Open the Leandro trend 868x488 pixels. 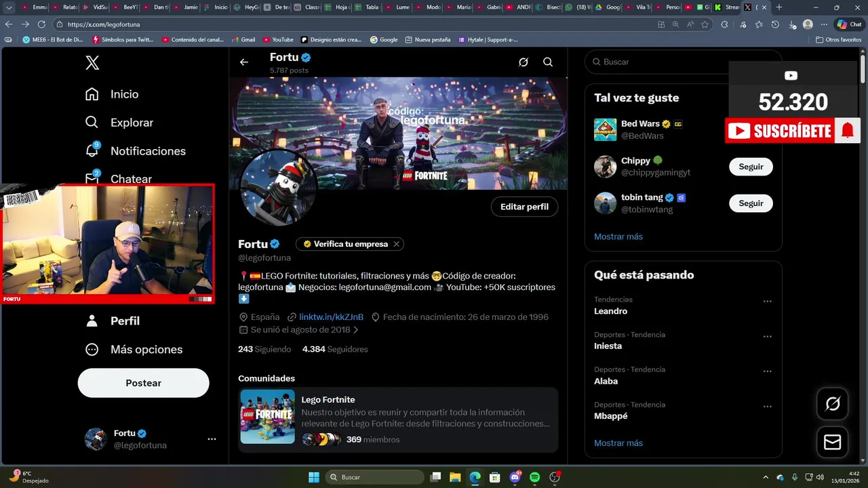(610, 311)
